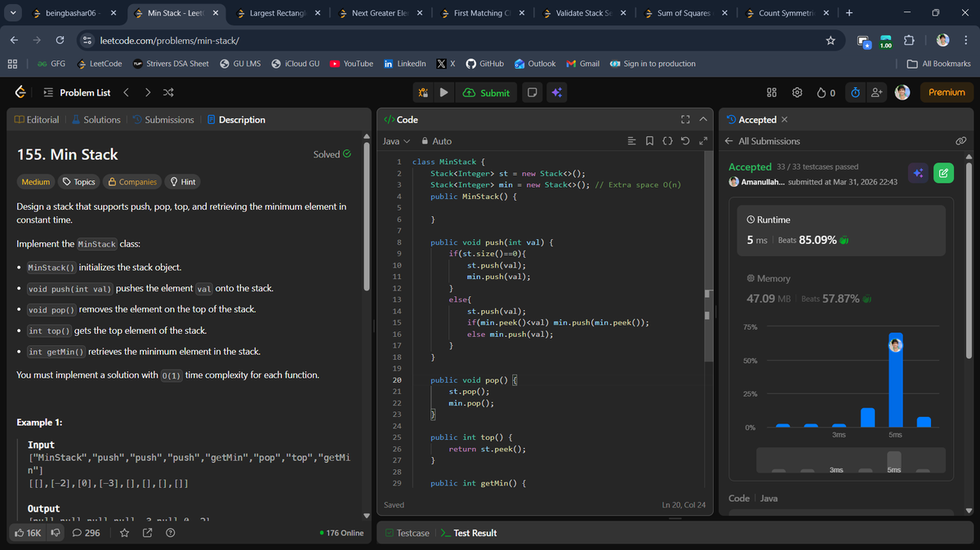Expand editor with diagonal arrows icon
Image resolution: width=980 pixels, height=550 pixels.
click(702, 141)
